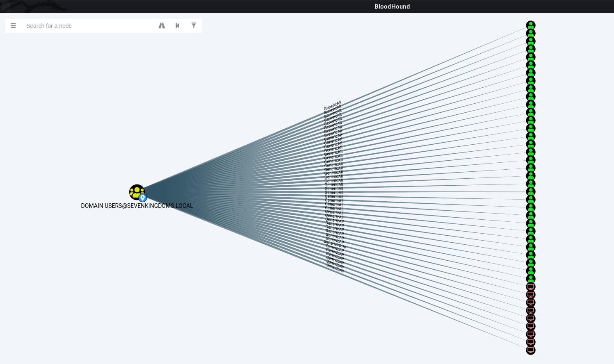Screen dimensions: 614x364
Task: Select the DOMAIN USERS group node icon
Action: coord(137,192)
